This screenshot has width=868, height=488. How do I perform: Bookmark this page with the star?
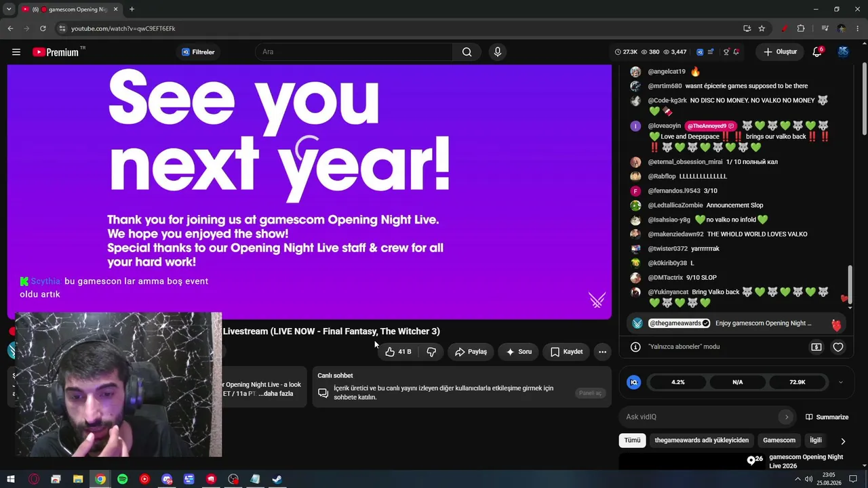[x=762, y=28]
